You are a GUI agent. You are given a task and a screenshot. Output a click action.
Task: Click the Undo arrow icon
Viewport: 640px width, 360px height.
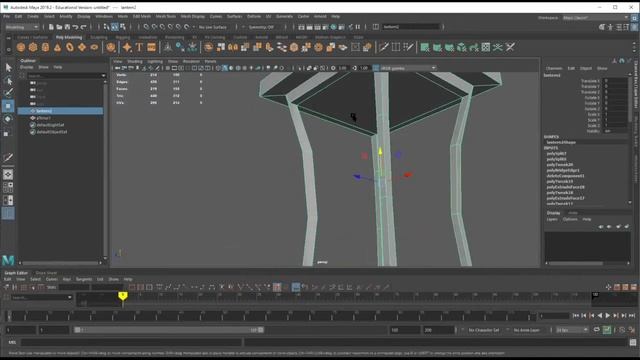coord(76,27)
